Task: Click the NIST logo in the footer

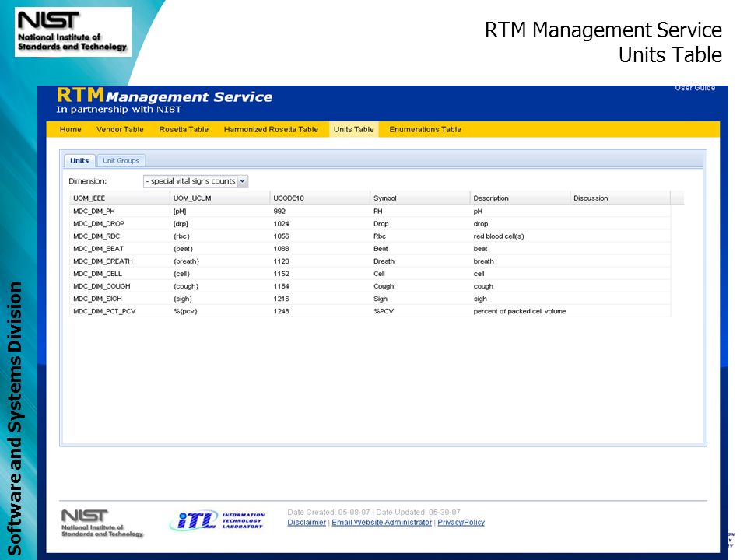Action: pyautogui.click(x=102, y=523)
